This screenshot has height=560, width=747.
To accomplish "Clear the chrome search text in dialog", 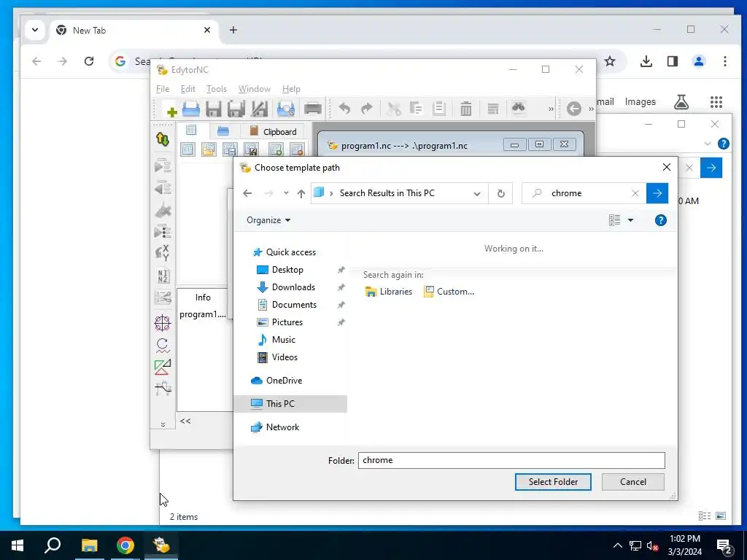I will click(x=635, y=193).
